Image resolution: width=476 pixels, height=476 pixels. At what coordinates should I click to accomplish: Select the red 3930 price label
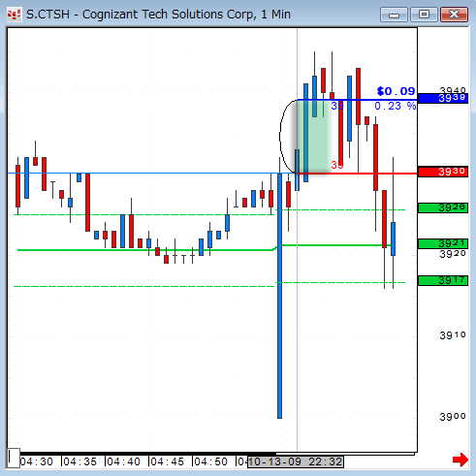[443, 172]
